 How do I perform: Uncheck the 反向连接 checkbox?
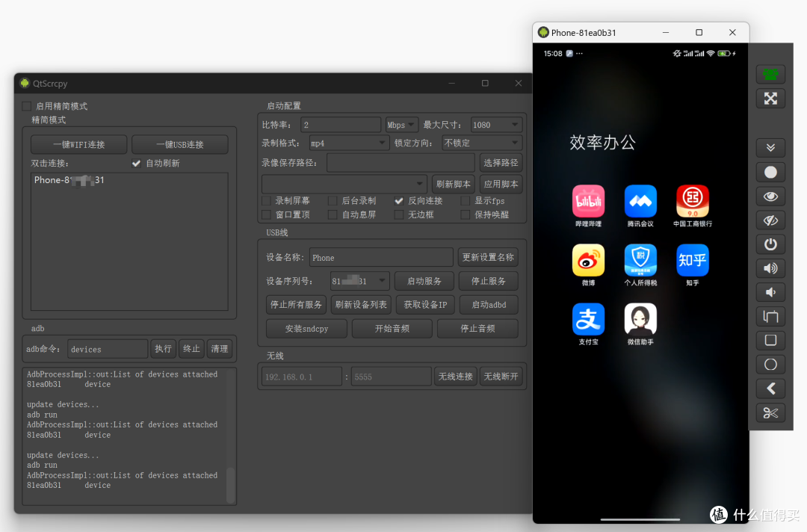(x=399, y=201)
